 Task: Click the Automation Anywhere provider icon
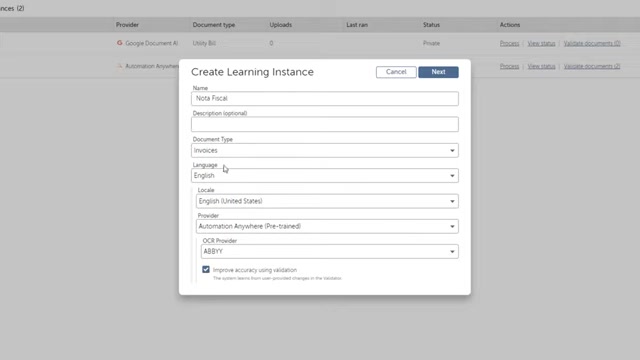pyautogui.click(x=120, y=66)
